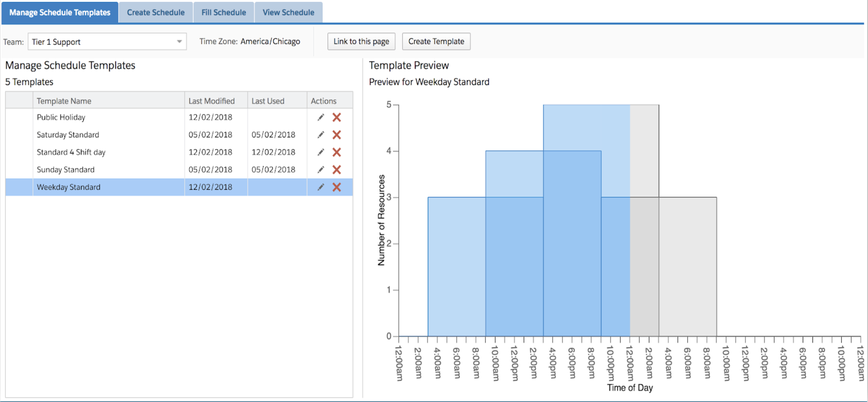Click the Link to this page button
Screen dimensions: 868x402
(x=361, y=42)
